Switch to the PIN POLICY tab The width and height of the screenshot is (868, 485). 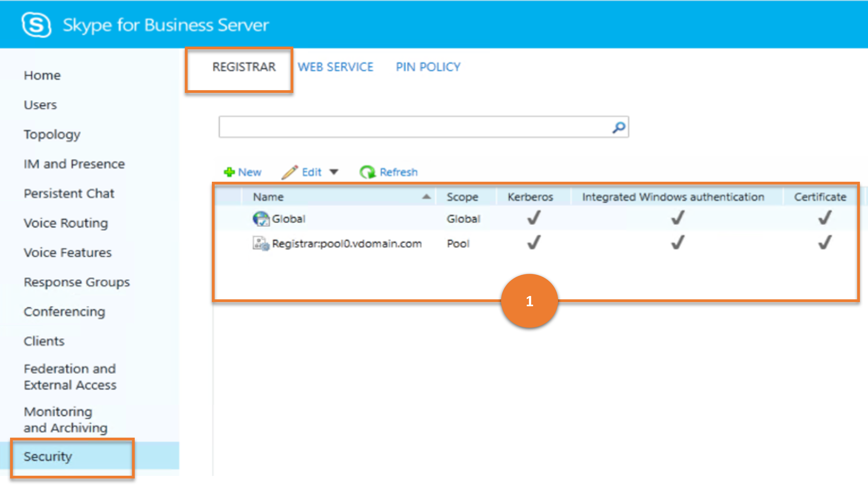pos(428,67)
